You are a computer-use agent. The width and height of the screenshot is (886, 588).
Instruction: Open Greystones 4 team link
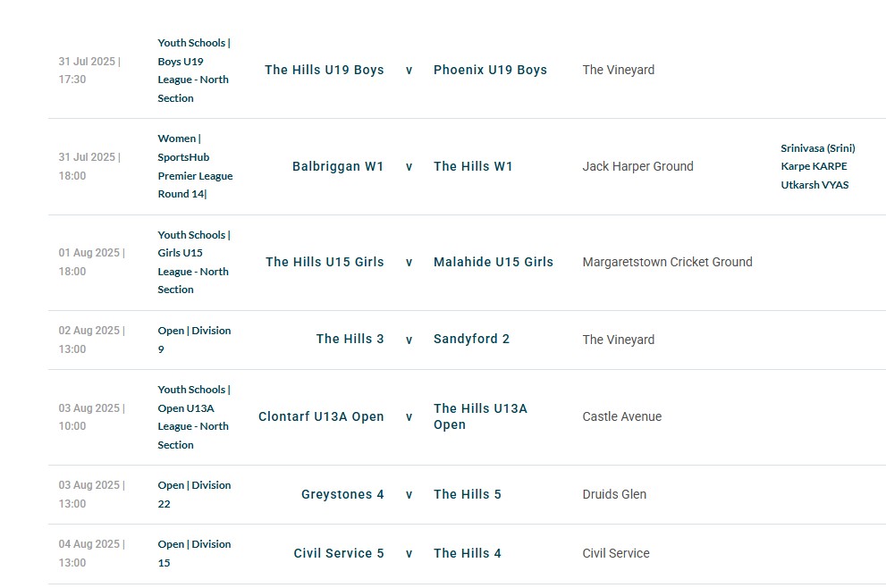[342, 495]
